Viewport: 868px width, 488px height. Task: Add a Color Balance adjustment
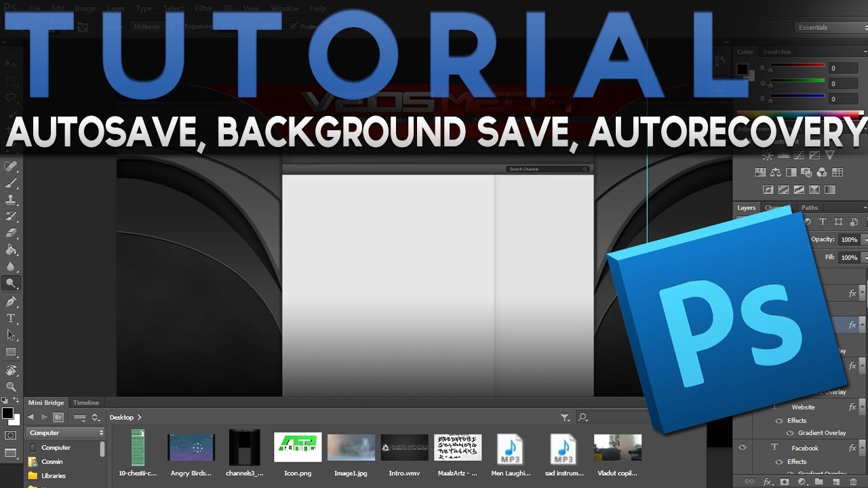click(776, 173)
